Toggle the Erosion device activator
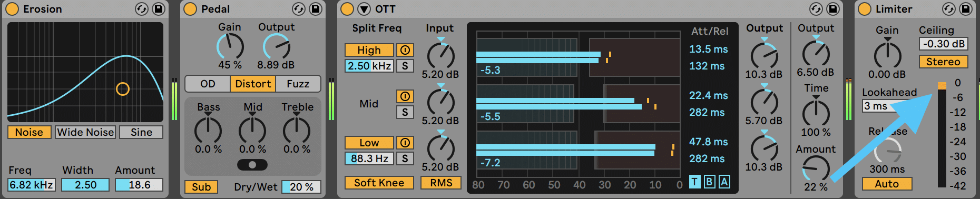This screenshot has width=980, height=199. (12, 9)
